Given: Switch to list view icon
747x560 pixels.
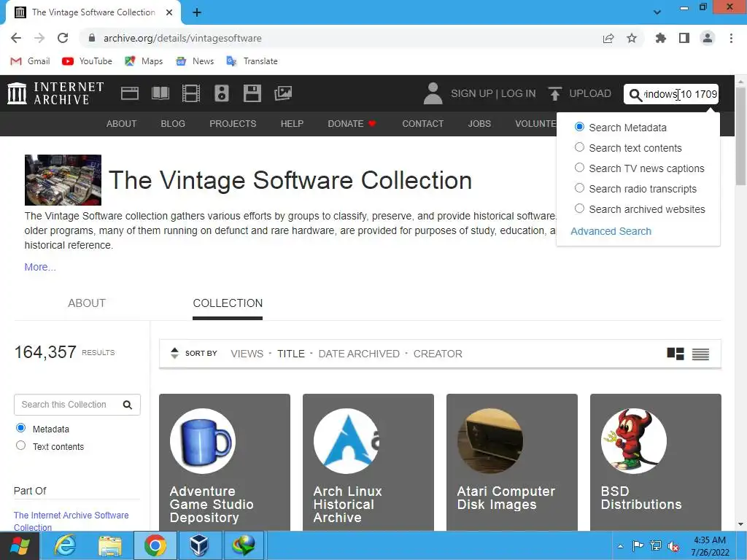Looking at the screenshot, I should point(700,354).
